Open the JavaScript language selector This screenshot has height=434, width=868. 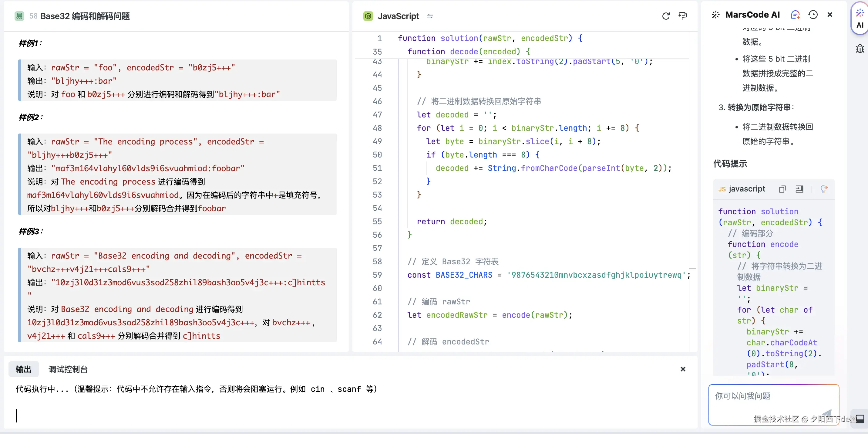(x=398, y=16)
